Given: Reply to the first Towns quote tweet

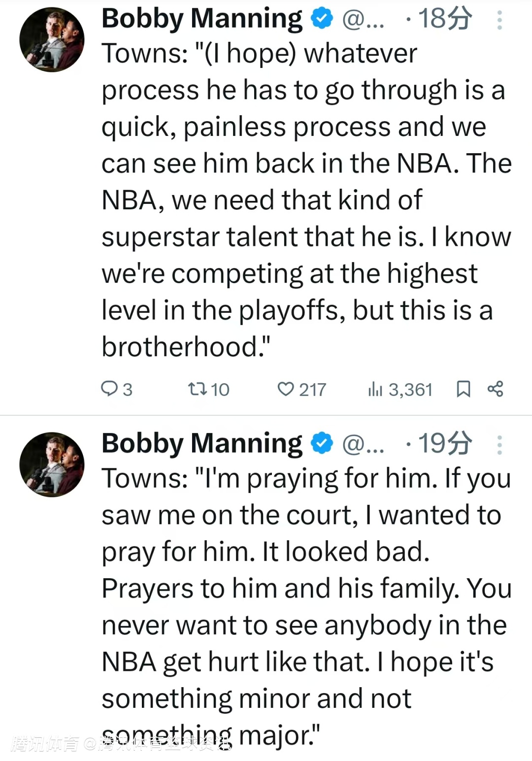Looking at the screenshot, I should coord(109,389).
